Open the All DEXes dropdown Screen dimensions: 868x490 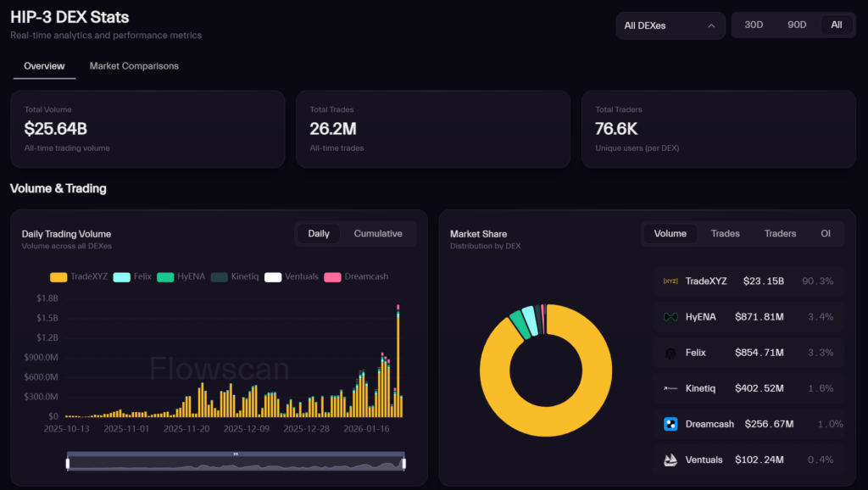(x=670, y=25)
